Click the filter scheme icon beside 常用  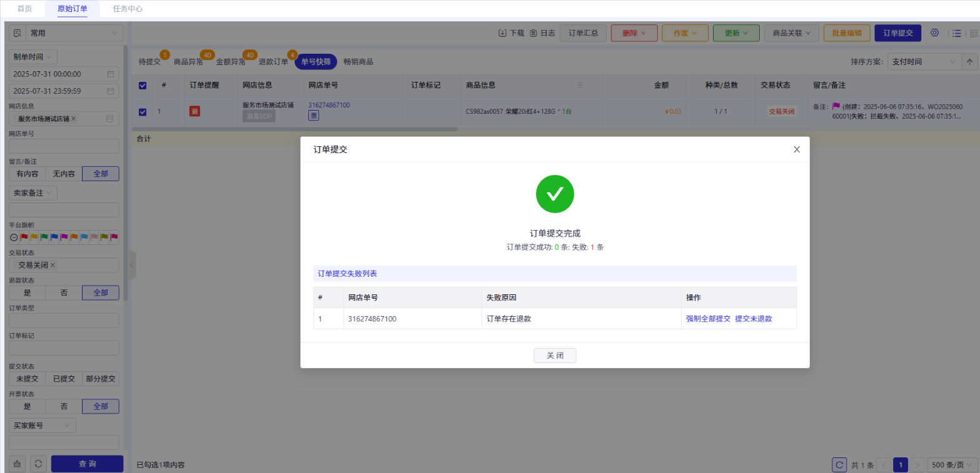tap(17, 33)
